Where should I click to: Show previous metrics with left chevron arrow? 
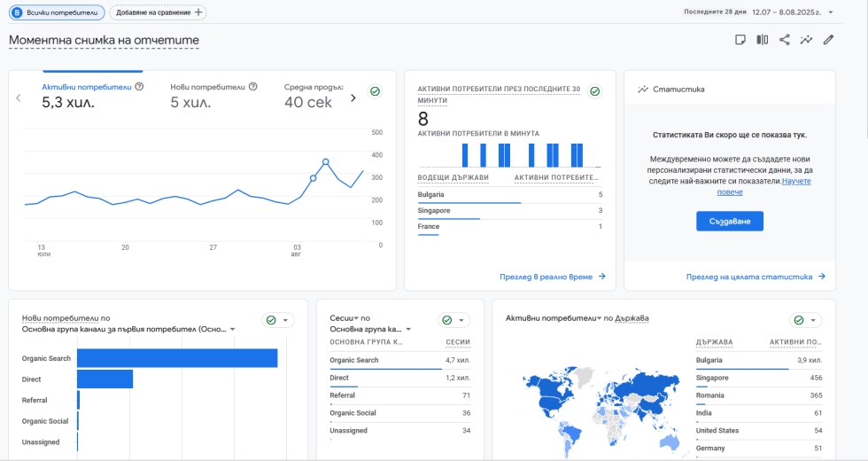click(x=19, y=98)
